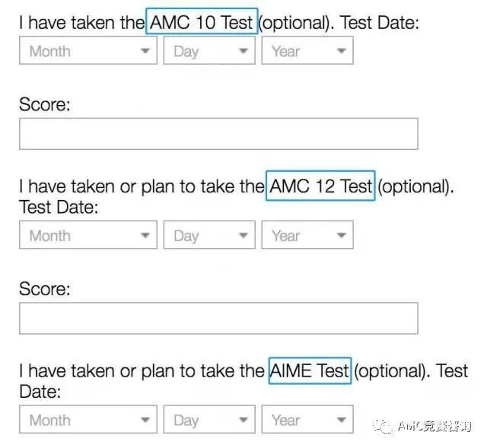The image size is (487, 448).
Task: Click the arrow on AMC 10 Month selector
Action: 145,51
